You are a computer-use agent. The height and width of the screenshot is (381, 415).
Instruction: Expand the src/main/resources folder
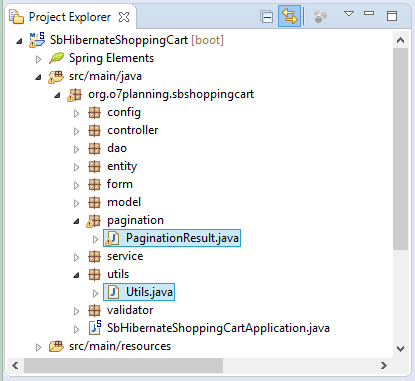coord(38,347)
